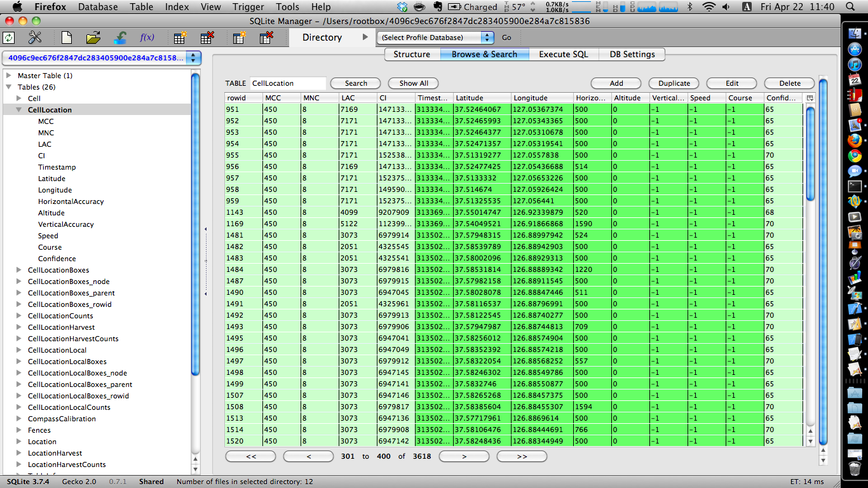Click the Search button
868x488 pixels.
pyautogui.click(x=356, y=83)
